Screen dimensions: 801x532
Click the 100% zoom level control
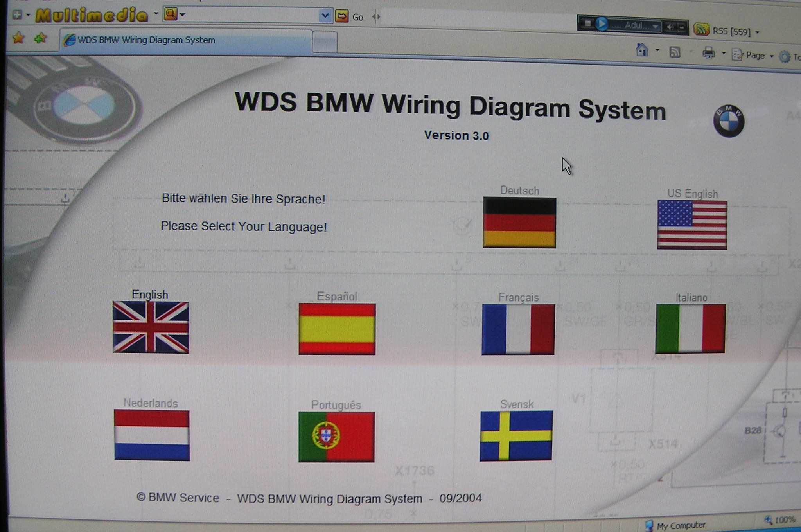pyautogui.click(x=780, y=520)
